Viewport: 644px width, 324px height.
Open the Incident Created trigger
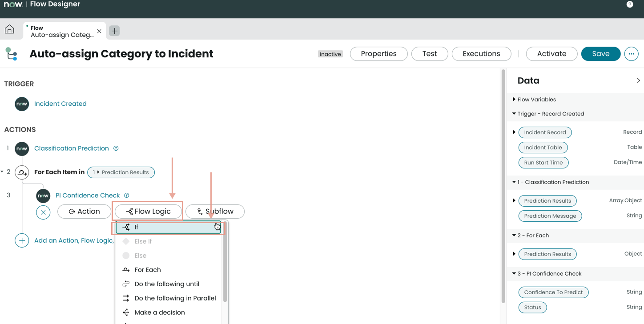click(60, 104)
